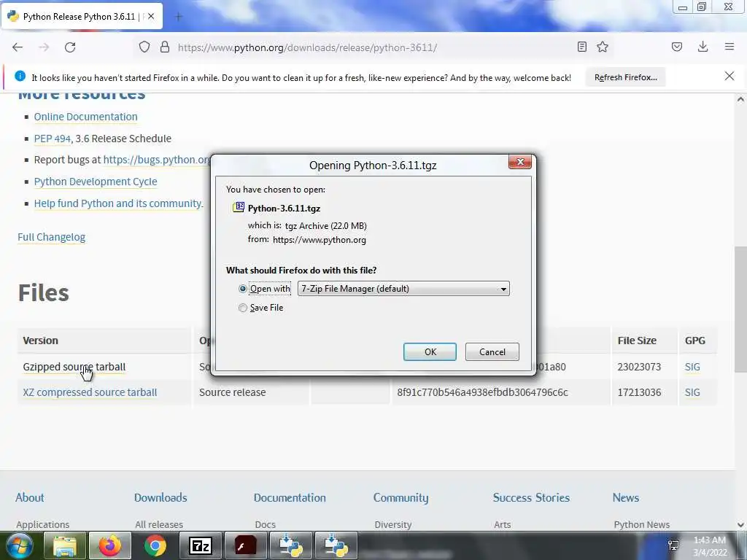Download the Gzipped source tarball
Screen dimensions: 747x560
[74, 367]
